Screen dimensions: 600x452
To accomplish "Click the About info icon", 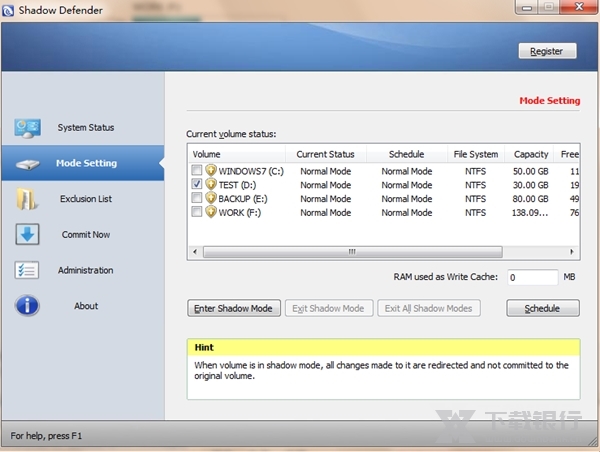I will tap(27, 306).
